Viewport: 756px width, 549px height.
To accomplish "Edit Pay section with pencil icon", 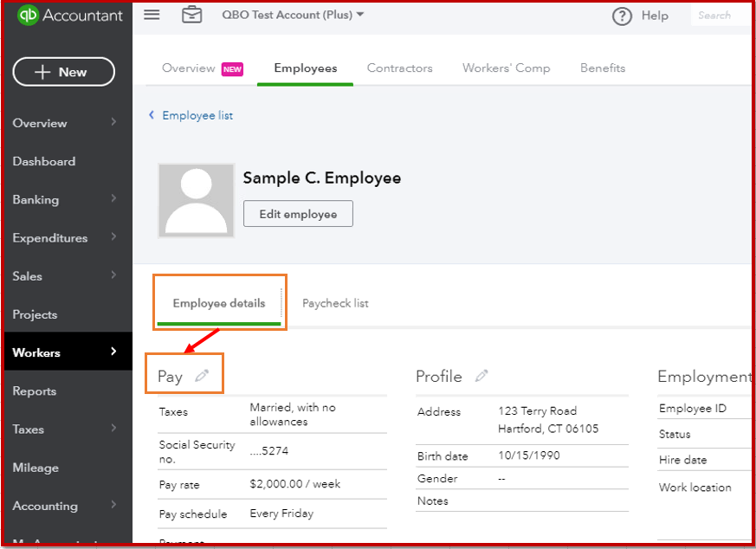I will tap(202, 376).
